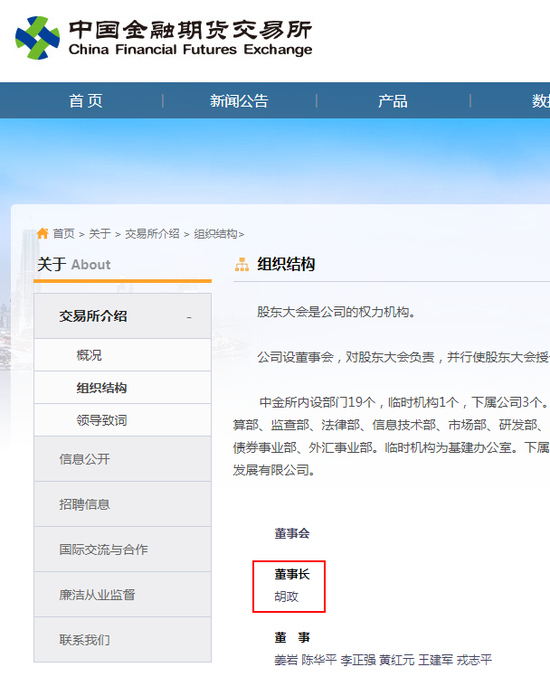Click the orange home icon in breadcrumb
Viewport: 550px width, 686px height.
[x=42, y=233]
